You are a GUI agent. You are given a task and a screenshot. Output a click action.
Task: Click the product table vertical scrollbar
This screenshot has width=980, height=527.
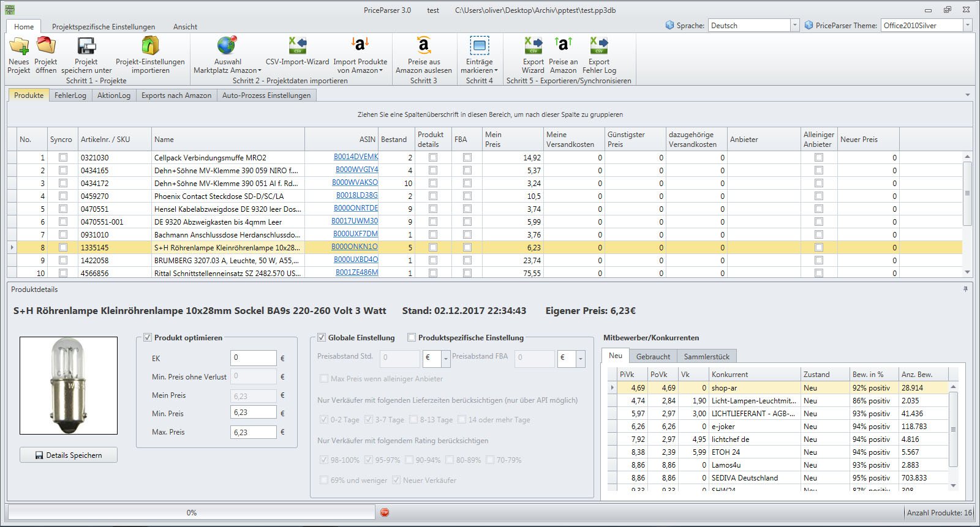(967, 193)
